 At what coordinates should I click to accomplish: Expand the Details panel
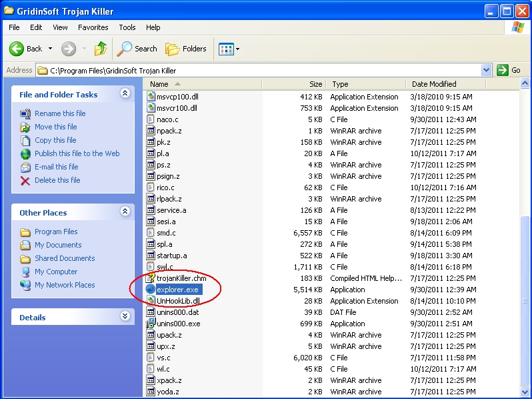[125, 316]
